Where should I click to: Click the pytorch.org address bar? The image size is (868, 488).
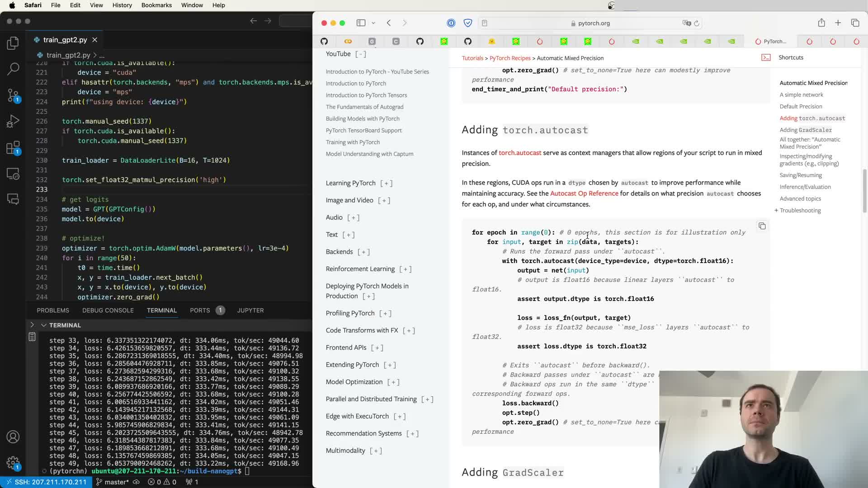click(x=594, y=23)
